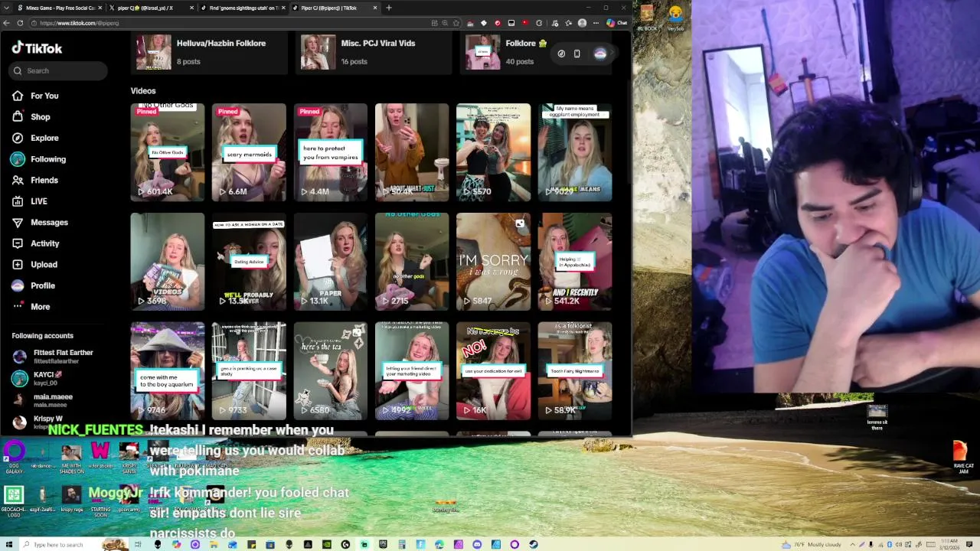Viewport: 980px width, 551px height.
Task: Open the Friends page
Action: 35,180
